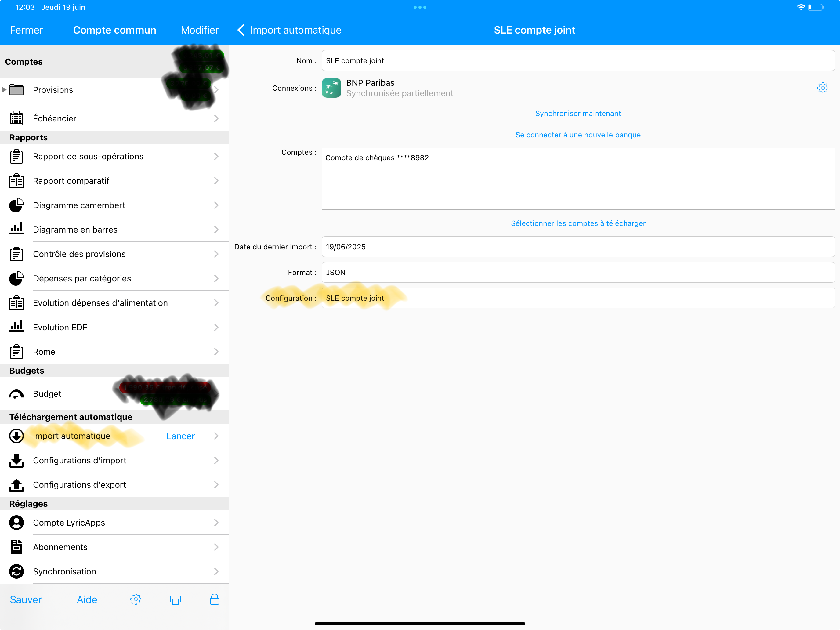Click Sélectionner les comptes à télécharger
Screen dimensions: 840x630
pos(578,223)
